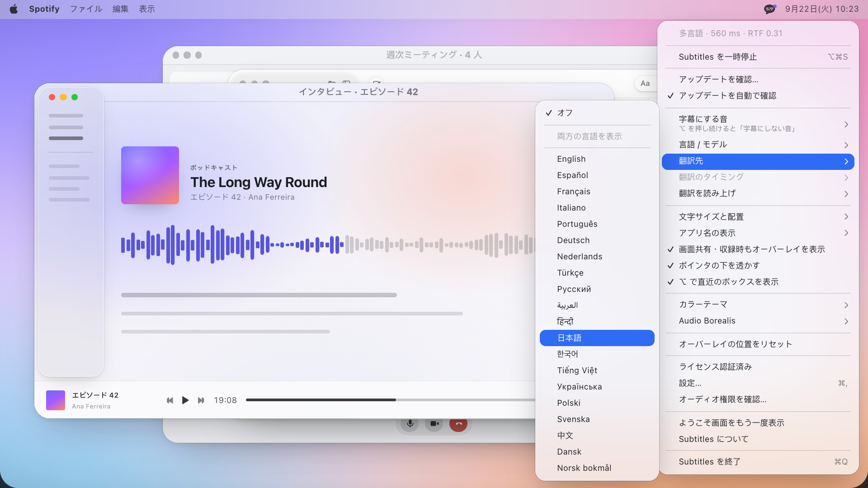Select 한국어 in language list
868x488 pixels.
[597, 354]
